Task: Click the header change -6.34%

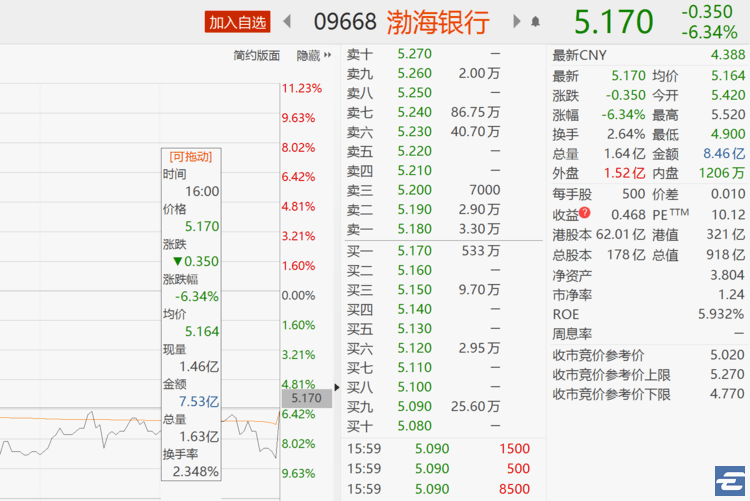Action: (709, 33)
